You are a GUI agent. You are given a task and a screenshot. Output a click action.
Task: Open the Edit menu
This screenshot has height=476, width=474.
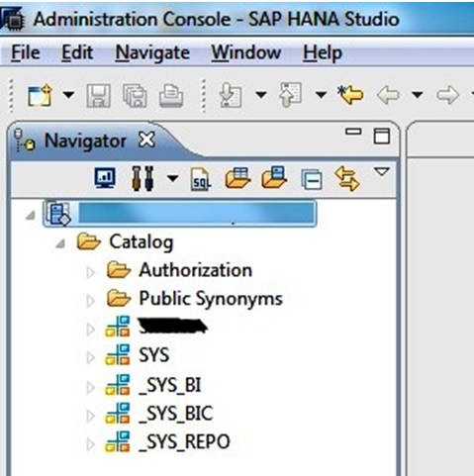point(77,52)
